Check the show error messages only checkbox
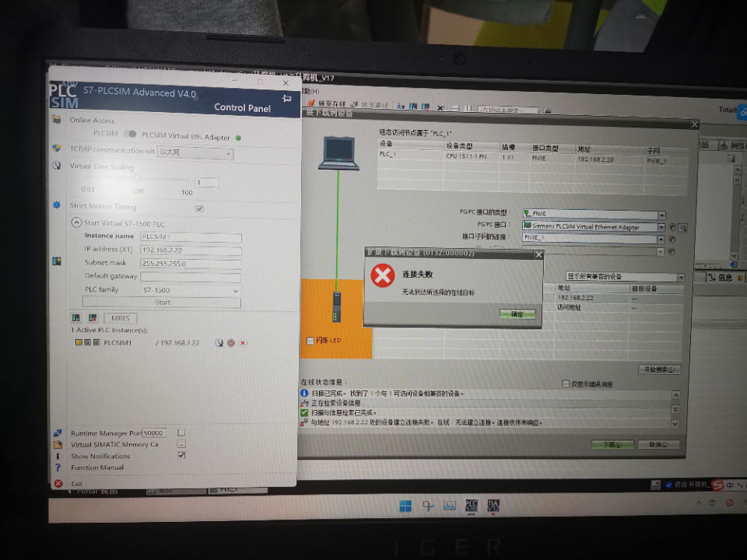This screenshot has width=747, height=560. (566, 383)
